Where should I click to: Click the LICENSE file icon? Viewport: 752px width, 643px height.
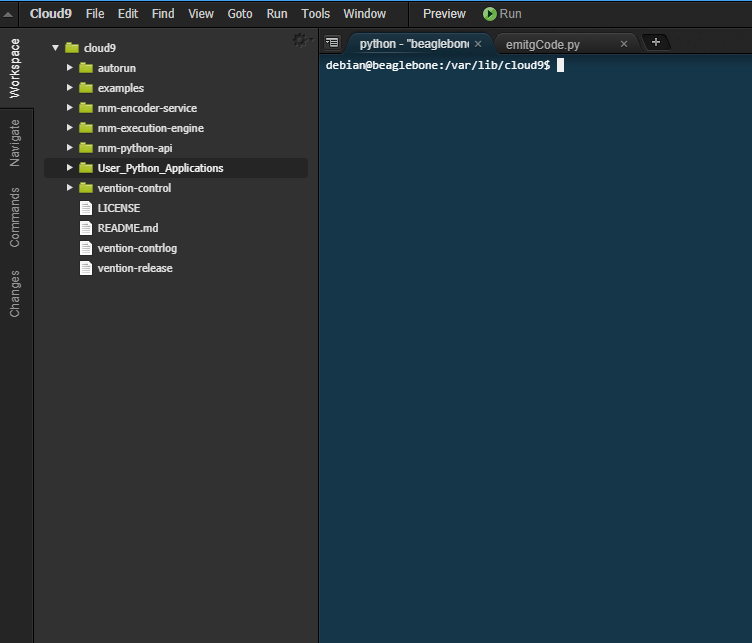point(86,208)
